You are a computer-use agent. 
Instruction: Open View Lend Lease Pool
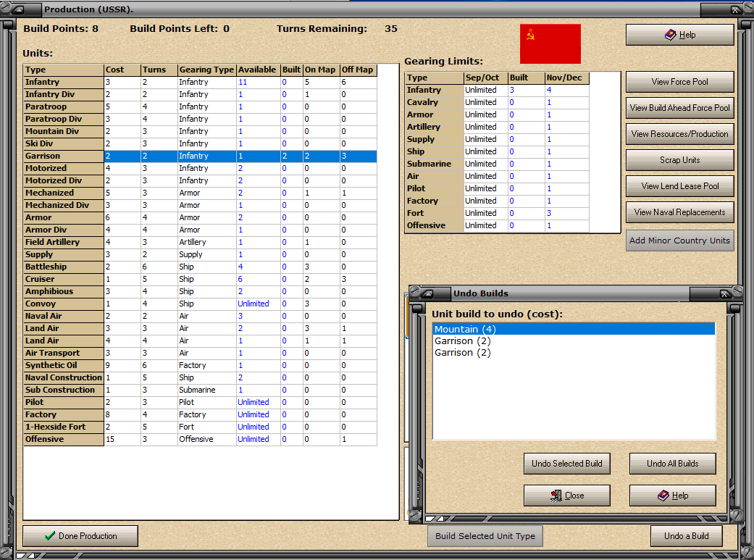point(679,185)
